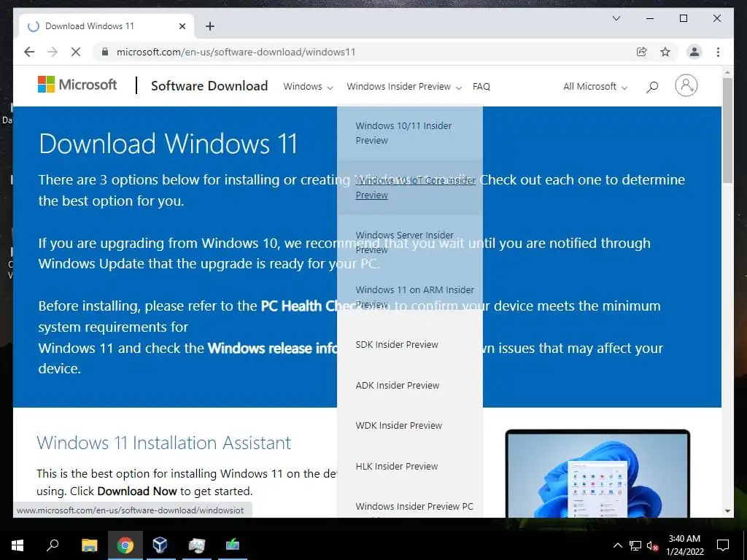Open taskbar search magnifier
747x560 pixels.
53,545
